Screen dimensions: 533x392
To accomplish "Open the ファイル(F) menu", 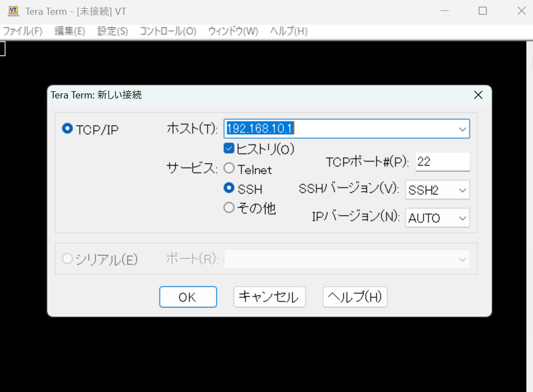I will coord(23,31).
